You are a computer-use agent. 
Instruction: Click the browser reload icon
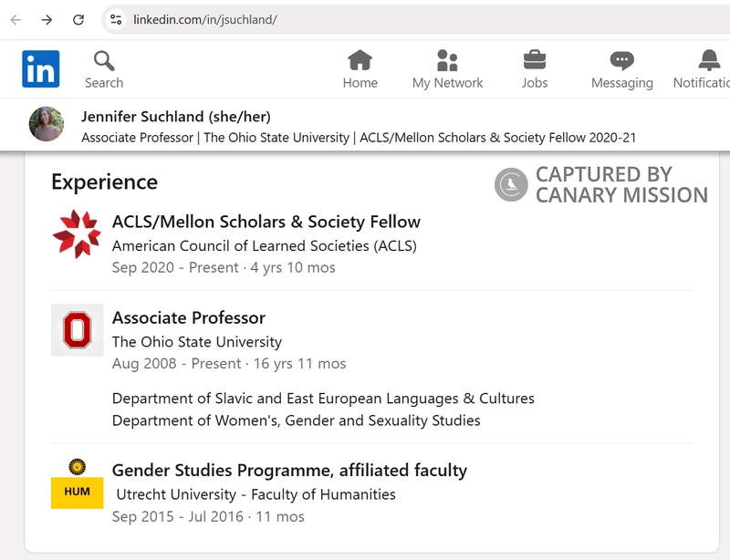coord(78,19)
